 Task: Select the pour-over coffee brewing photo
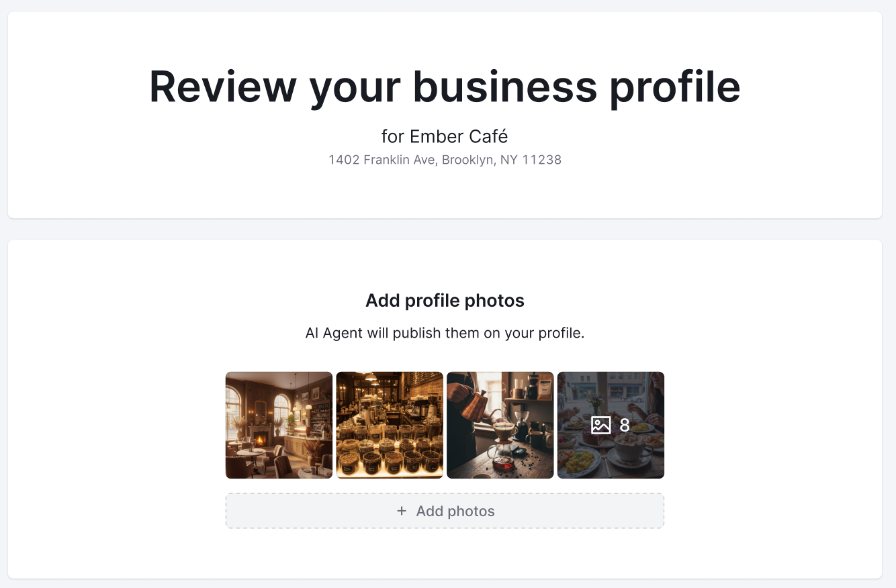pos(500,425)
